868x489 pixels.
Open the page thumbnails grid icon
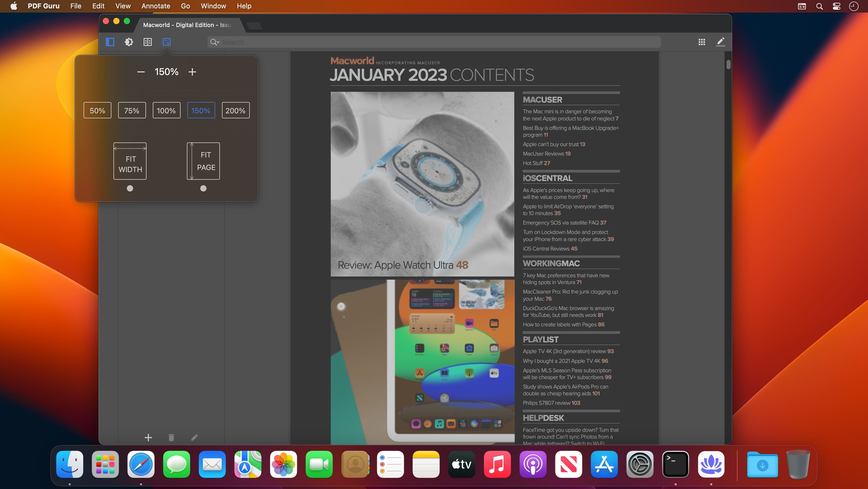pyautogui.click(x=702, y=42)
